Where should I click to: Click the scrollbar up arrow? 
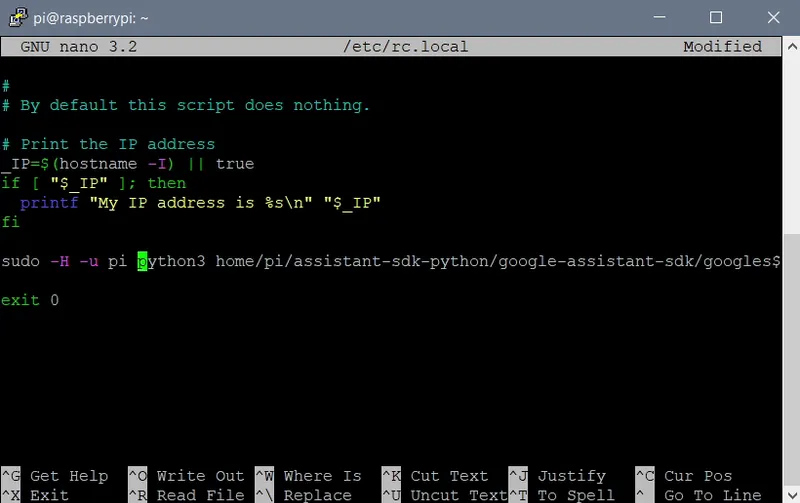coord(792,46)
